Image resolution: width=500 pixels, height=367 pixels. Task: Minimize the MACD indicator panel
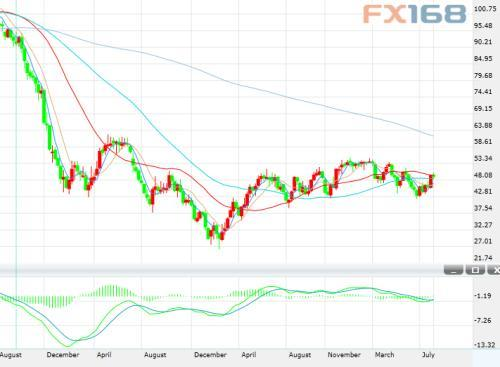(453, 269)
